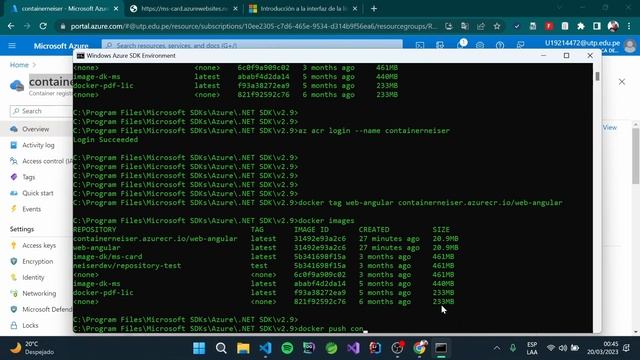Open Activity log in the sidebar

point(38,145)
